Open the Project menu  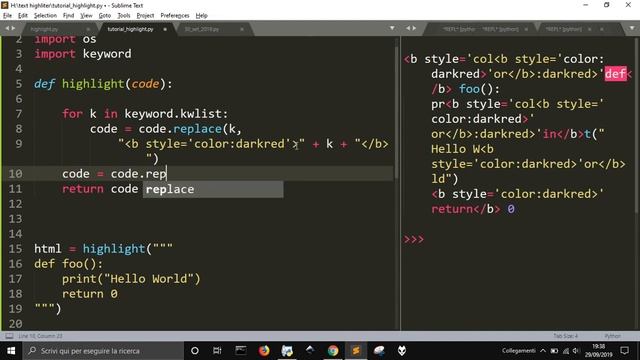[x=145, y=16]
